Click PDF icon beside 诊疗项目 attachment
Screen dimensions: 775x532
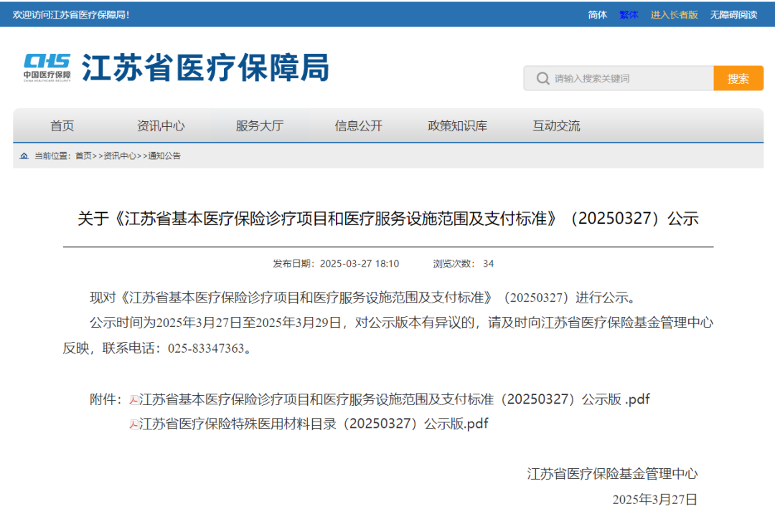[x=134, y=399]
